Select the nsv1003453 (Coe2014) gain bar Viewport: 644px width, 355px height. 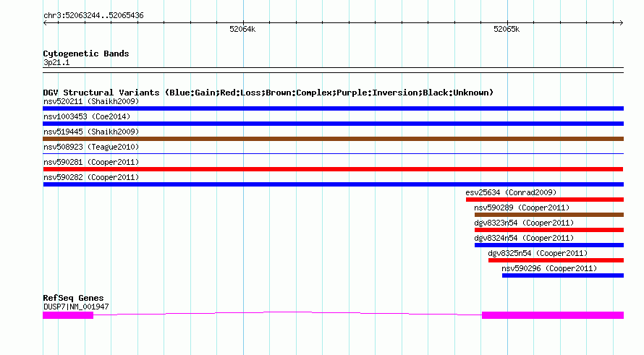[x=333, y=124]
